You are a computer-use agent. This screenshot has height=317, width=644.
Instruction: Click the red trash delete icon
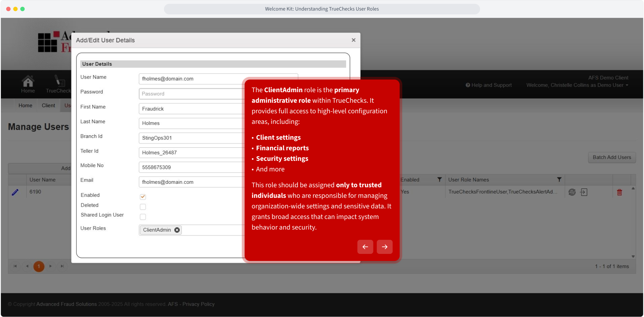pos(620,192)
